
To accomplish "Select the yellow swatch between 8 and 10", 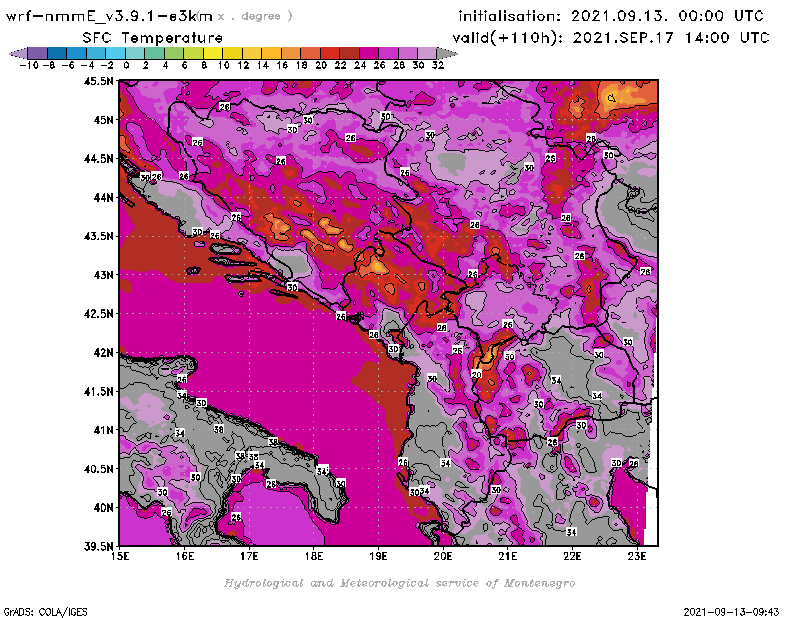I will 213,53.
